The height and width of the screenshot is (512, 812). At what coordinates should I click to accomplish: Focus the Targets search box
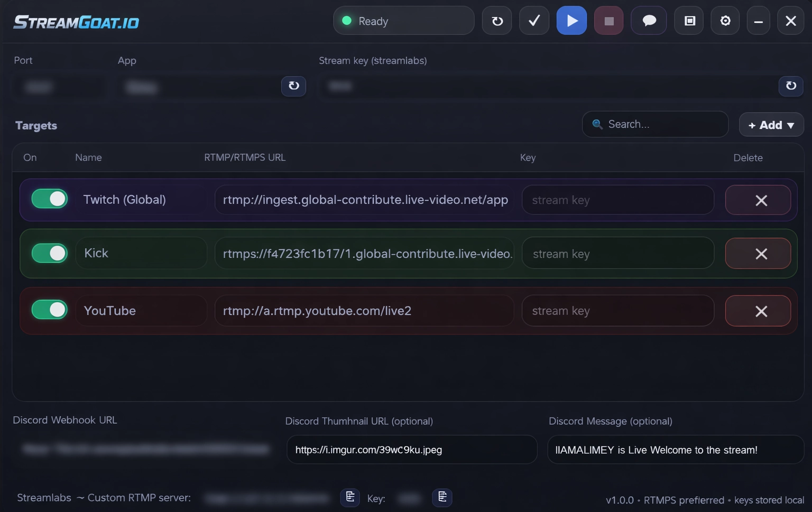pyautogui.click(x=661, y=124)
